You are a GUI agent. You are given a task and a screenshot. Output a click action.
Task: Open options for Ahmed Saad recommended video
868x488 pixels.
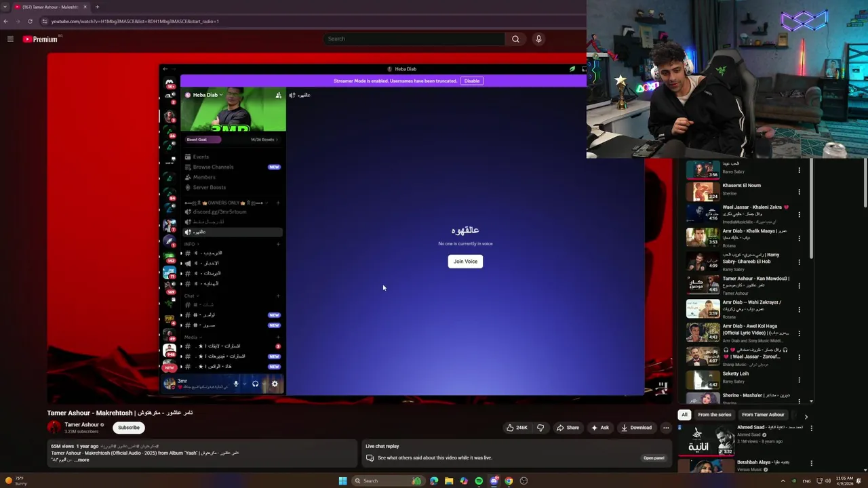click(x=811, y=428)
